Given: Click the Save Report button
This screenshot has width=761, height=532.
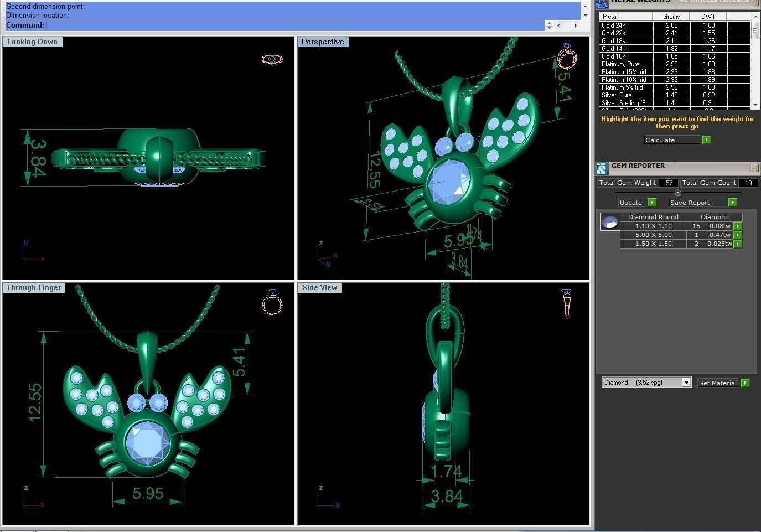Looking at the screenshot, I should (x=698, y=203).
